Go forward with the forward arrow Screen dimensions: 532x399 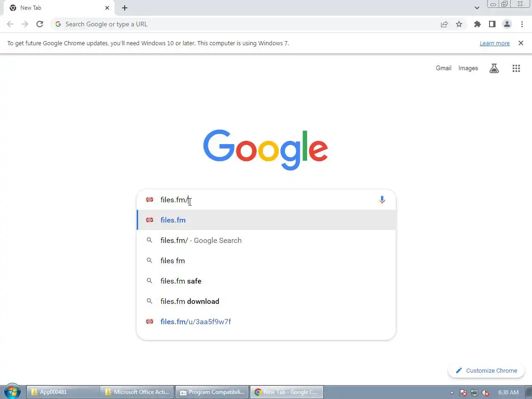click(25, 24)
